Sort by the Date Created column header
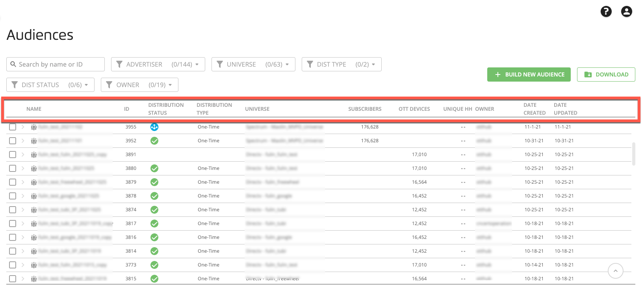Viewport: 644px width, 300px height. (535, 109)
